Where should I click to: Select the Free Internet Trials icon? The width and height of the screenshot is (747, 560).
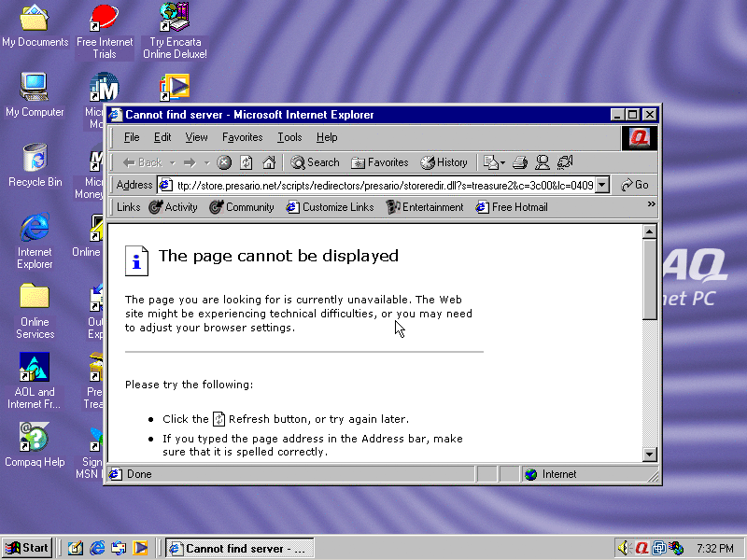click(x=105, y=32)
